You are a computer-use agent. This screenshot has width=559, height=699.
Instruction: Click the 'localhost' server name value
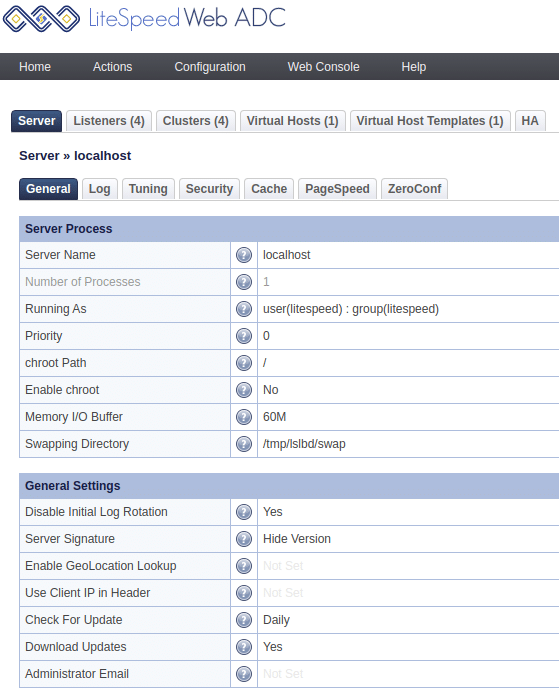pos(287,255)
